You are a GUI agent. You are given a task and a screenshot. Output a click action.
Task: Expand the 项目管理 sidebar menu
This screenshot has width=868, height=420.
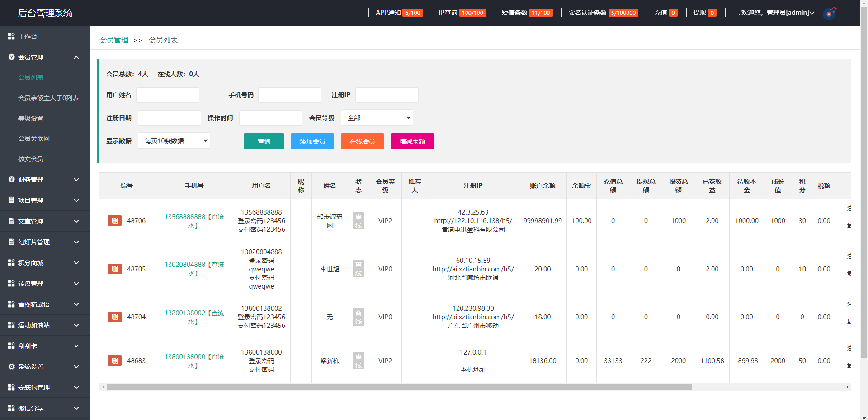(x=45, y=200)
